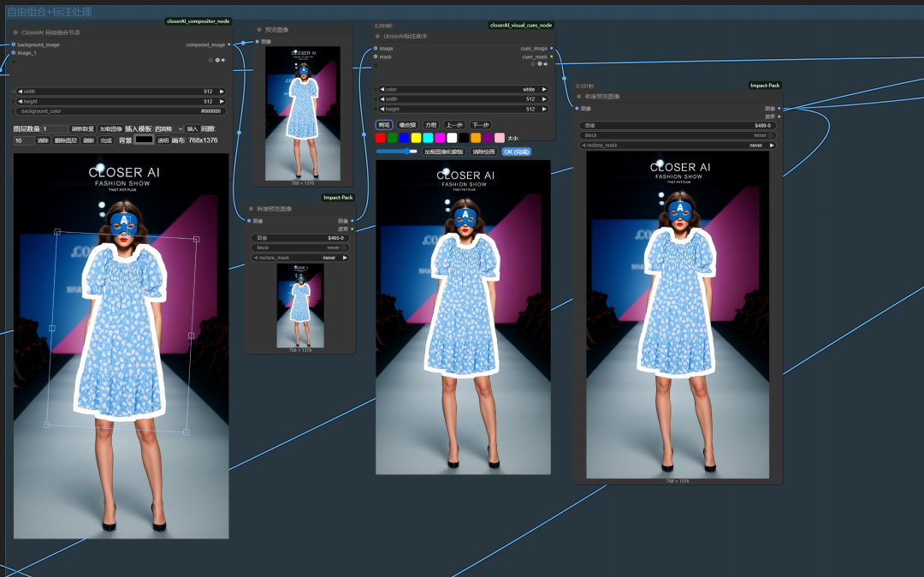
Task: Click 下一步 to redo
Action: click(x=480, y=125)
